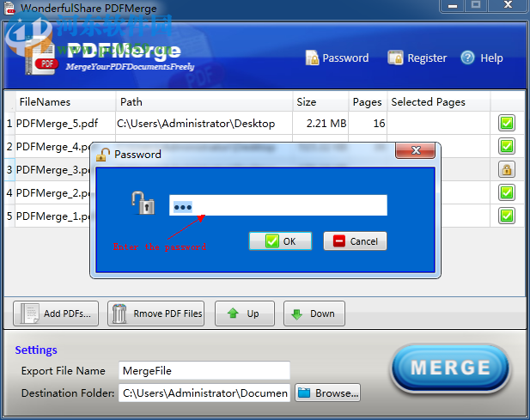Click the big MERGE button
The height and width of the screenshot is (420, 530).
click(x=451, y=368)
